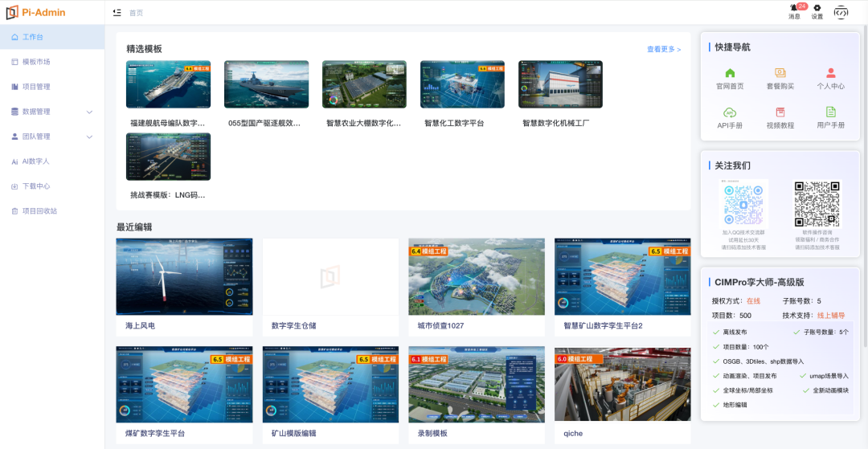
Task: Open 项目回收站 in the sidebar
Action: [x=52, y=211]
